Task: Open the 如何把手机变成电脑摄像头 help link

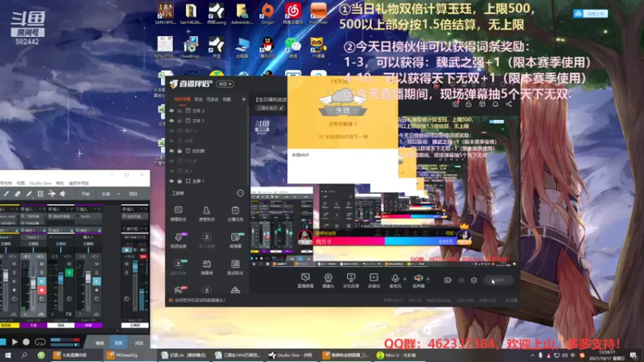Action: (200, 300)
